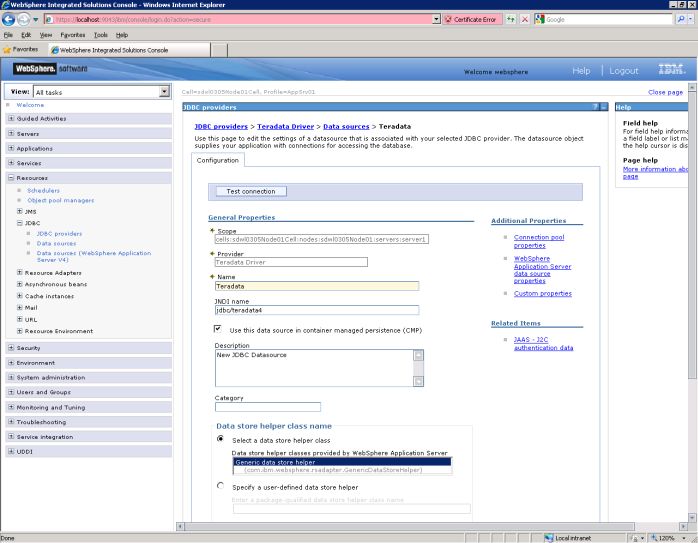This screenshot has height=543, width=698.
Task: Open the Tools menu
Action: (101, 35)
